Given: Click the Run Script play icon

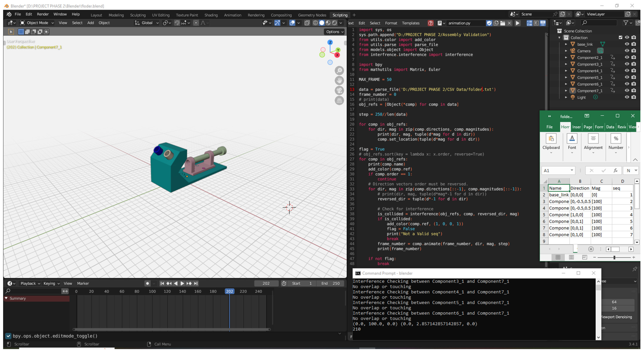Looking at the screenshot, I should tap(517, 23).
